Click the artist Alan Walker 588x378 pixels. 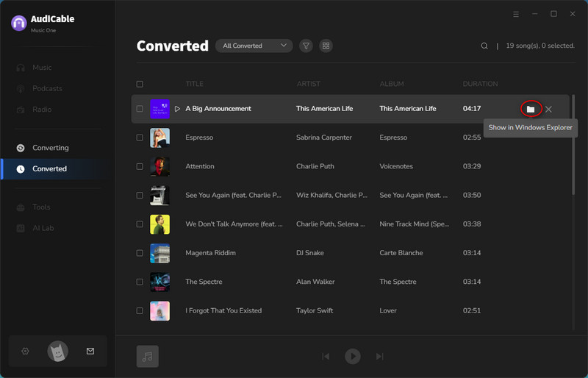[315, 282]
